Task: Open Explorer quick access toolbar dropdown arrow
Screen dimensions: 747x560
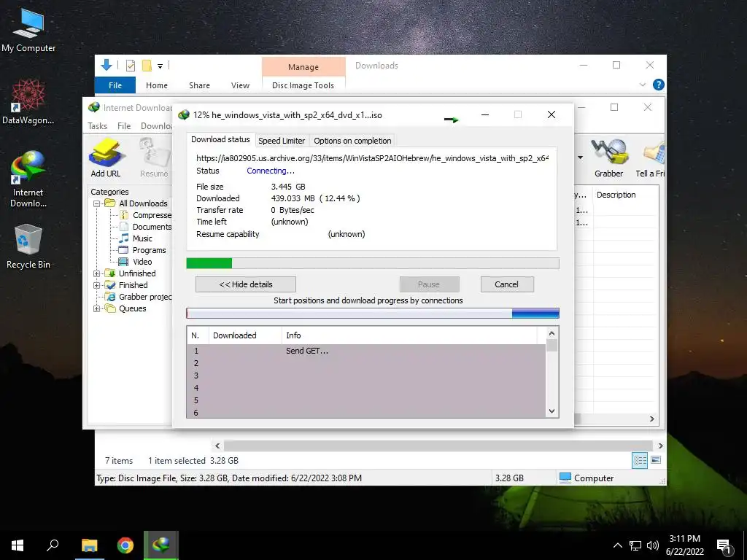Action: pos(160,66)
